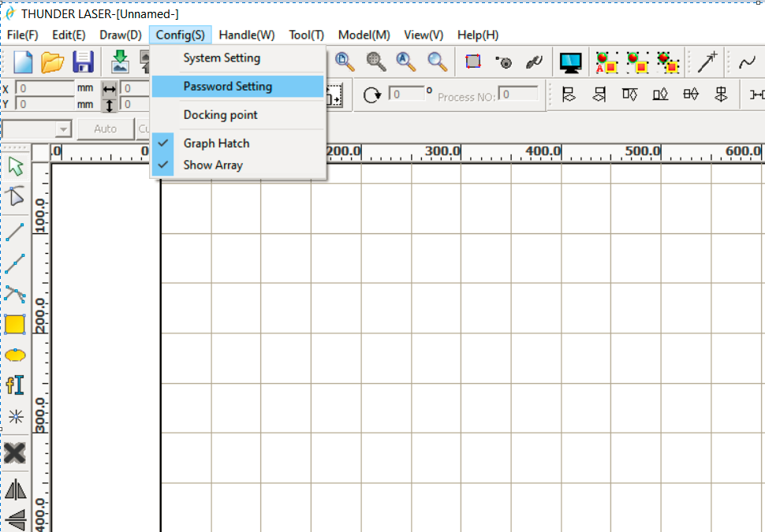Open a file with the folder icon
Viewport: 765px width, 532px height.
click(52, 62)
